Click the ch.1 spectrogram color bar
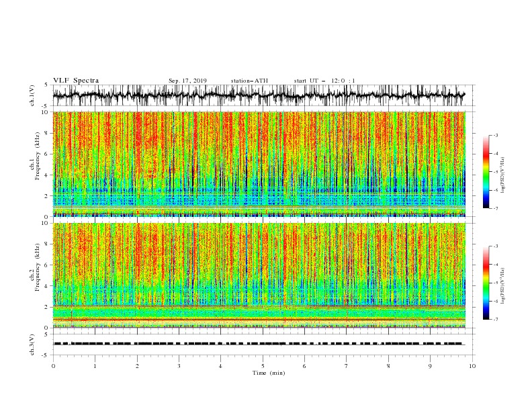The image size is (532, 411). click(x=486, y=172)
